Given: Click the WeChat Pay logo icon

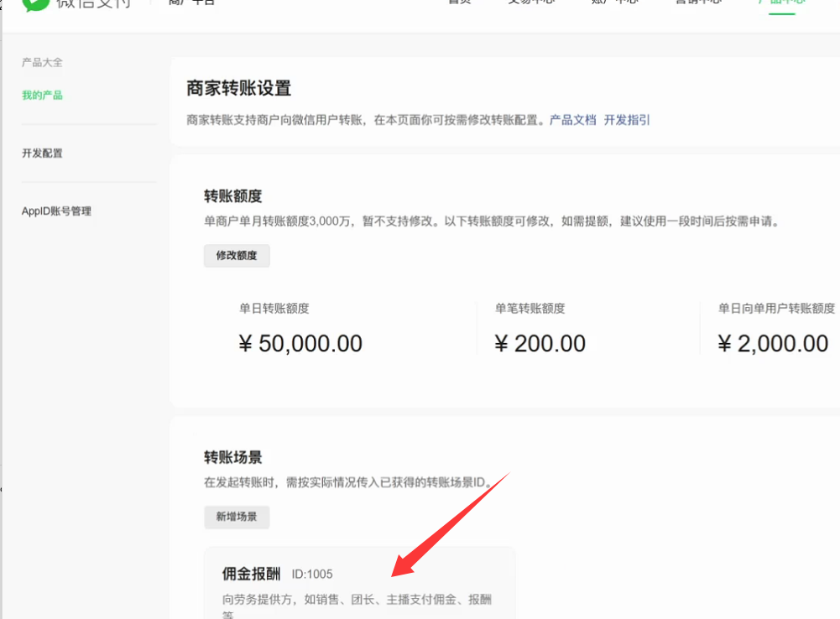Looking at the screenshot, I should 36,3.
